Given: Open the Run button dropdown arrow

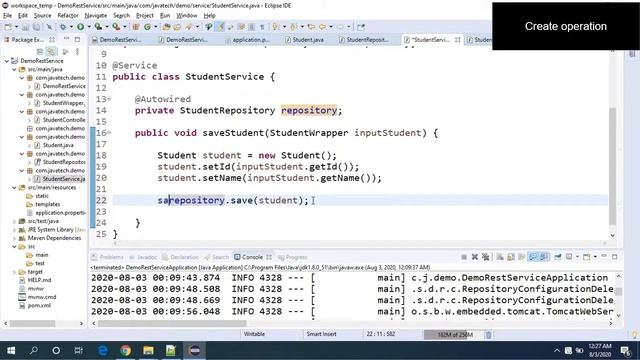Looking at the screenshot, I should tap(89, 27).
